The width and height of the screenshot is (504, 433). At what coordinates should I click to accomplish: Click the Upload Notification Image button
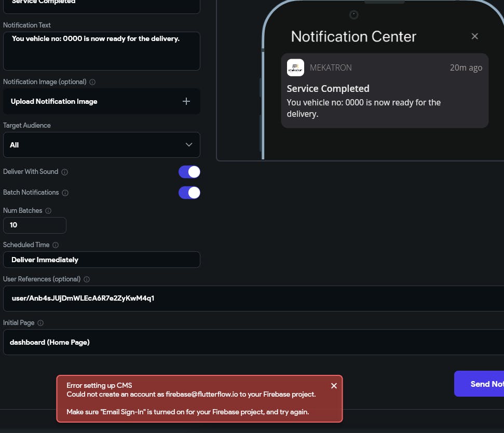coord(54,101)
